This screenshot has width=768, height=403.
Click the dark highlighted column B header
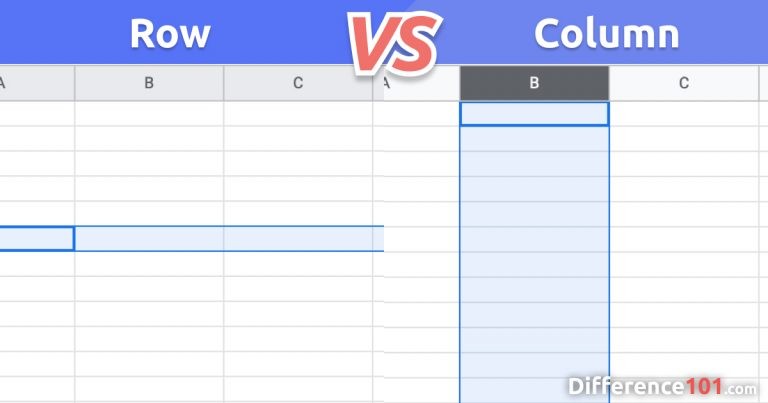click(x=534, y=83)
